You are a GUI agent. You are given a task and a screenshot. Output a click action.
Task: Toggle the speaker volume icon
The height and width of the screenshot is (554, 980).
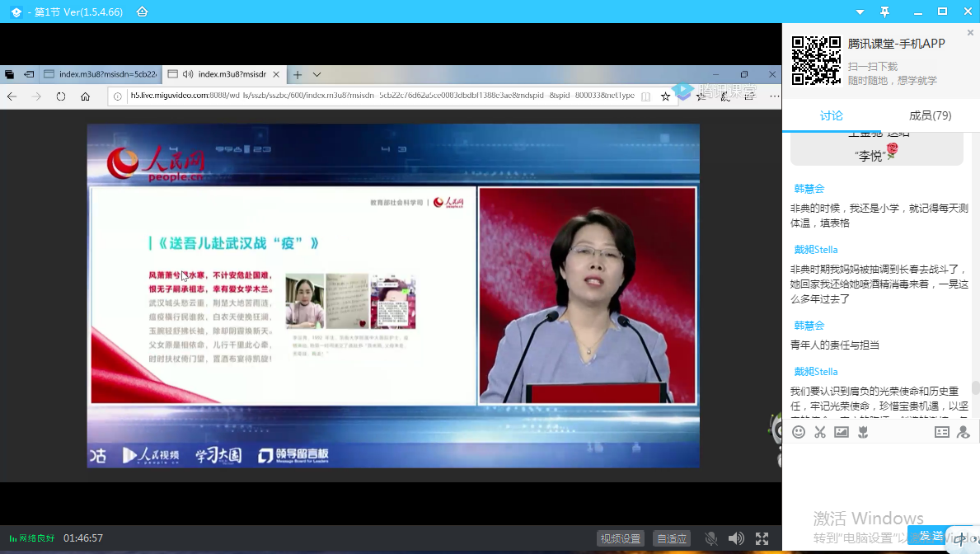(736, 538)
